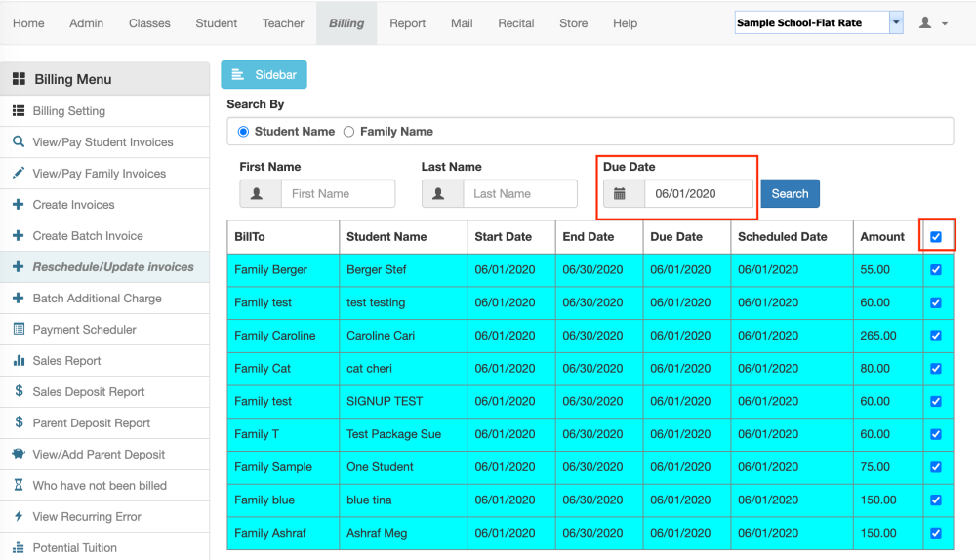Viewport: 976px width, 560px height.
Task: Open the Admin menu
Action: click(x=87, y=23)
